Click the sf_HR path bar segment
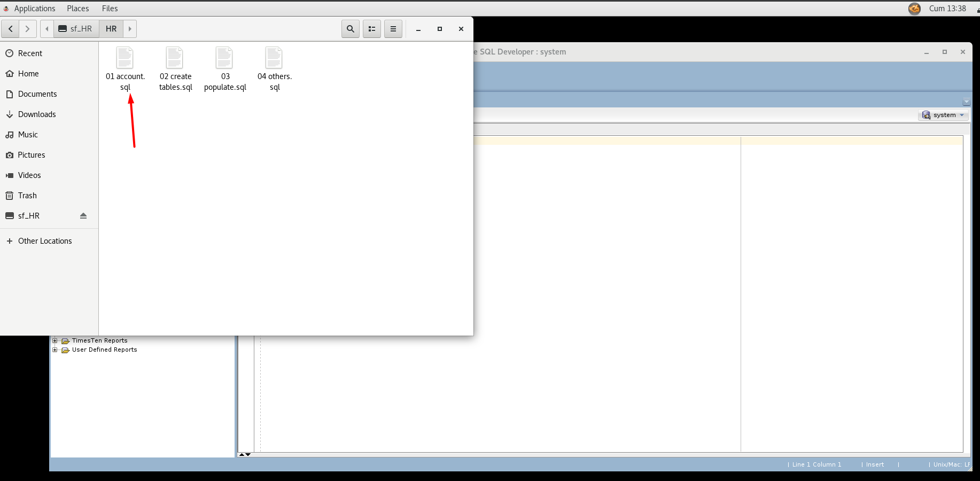Image resolution: width=980 pixels, height=481 pixels. (x=76, y=29)
